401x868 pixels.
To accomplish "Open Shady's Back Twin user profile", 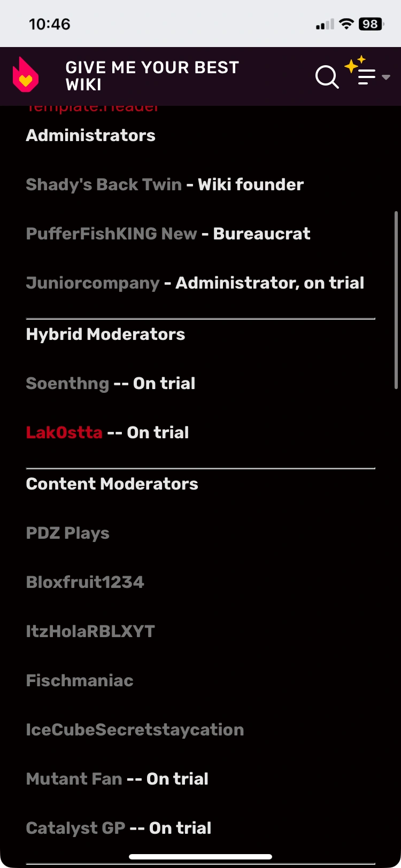I will (104, 184).
